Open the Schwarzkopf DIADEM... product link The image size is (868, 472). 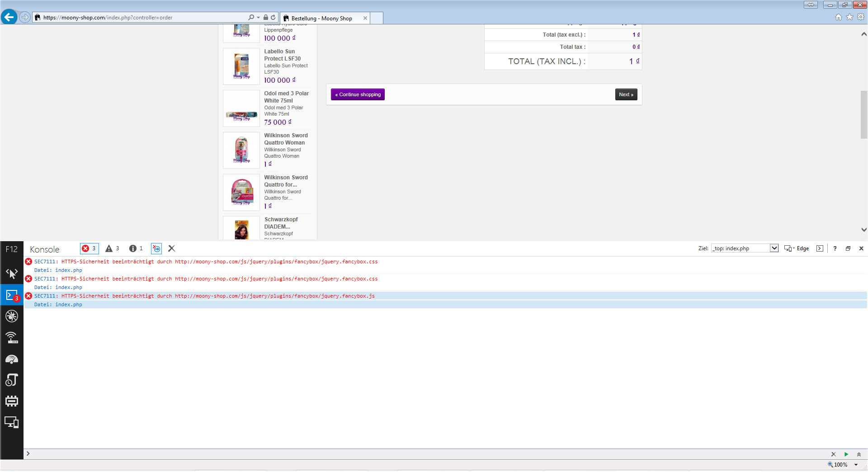click(x=281, y=223)
